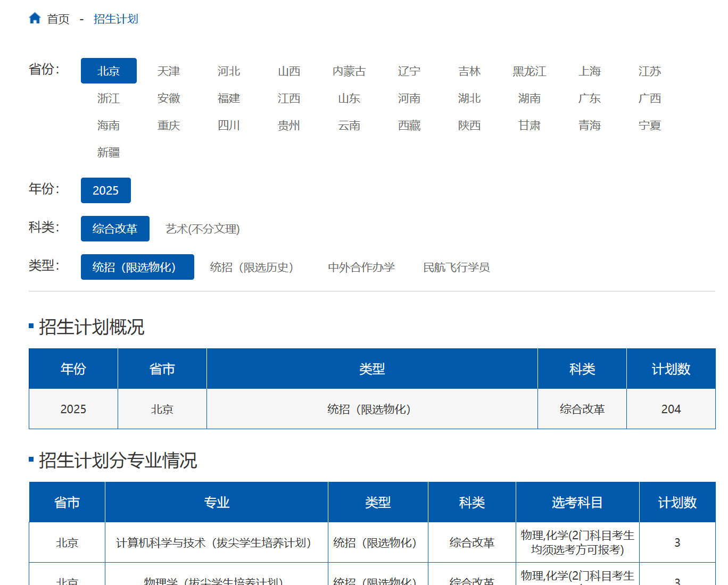Select 北京 province filter
The image size is (728, 585).
[x=109, y=71]
